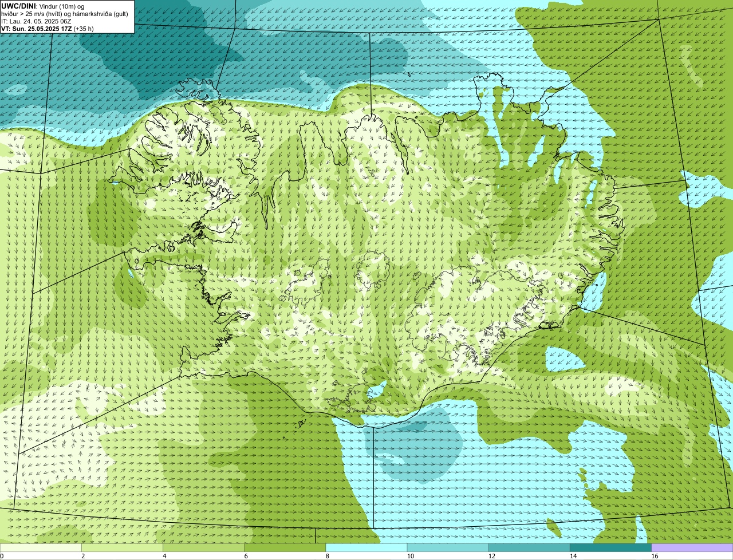This screenshot has width=733, height=560.
Task: Click the 2–4 m/s light green bar segment
Action: pyautogui.click(x=122, y=548)
